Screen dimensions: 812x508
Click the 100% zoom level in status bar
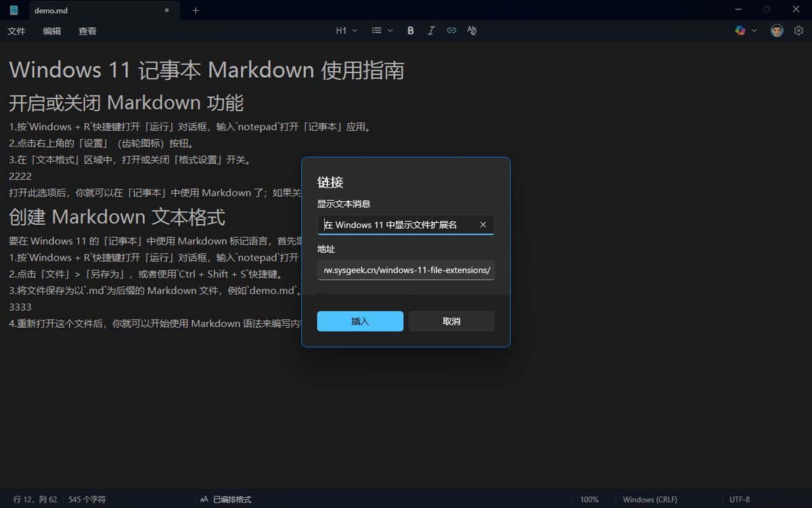[589, 499]
